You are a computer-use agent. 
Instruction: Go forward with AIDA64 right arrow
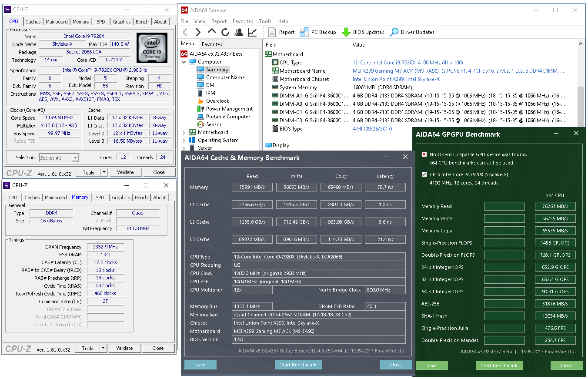198,32
